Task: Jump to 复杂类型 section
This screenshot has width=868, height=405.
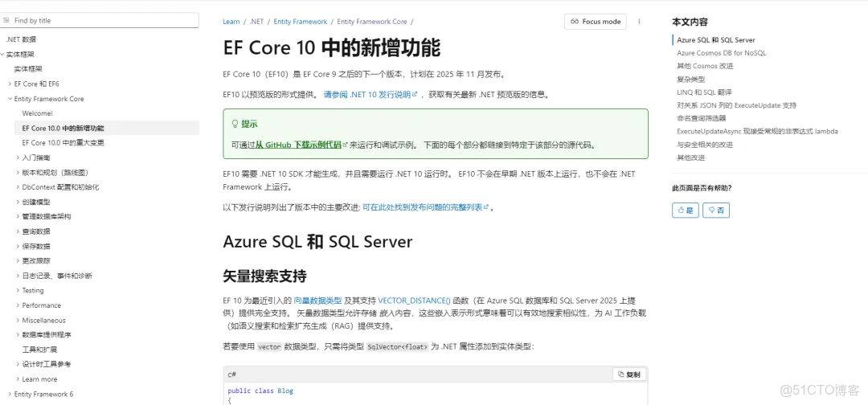Action: pyautogui.click(x=691, y=79)
